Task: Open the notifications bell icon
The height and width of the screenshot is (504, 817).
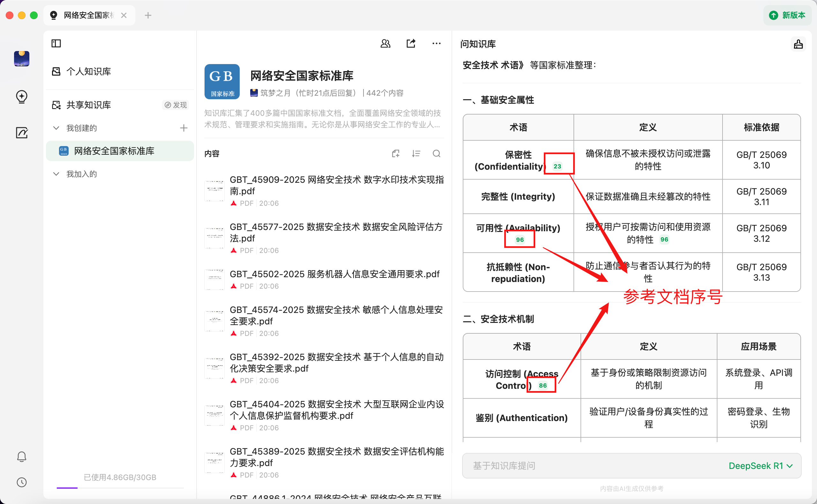Action: [22, 456]
